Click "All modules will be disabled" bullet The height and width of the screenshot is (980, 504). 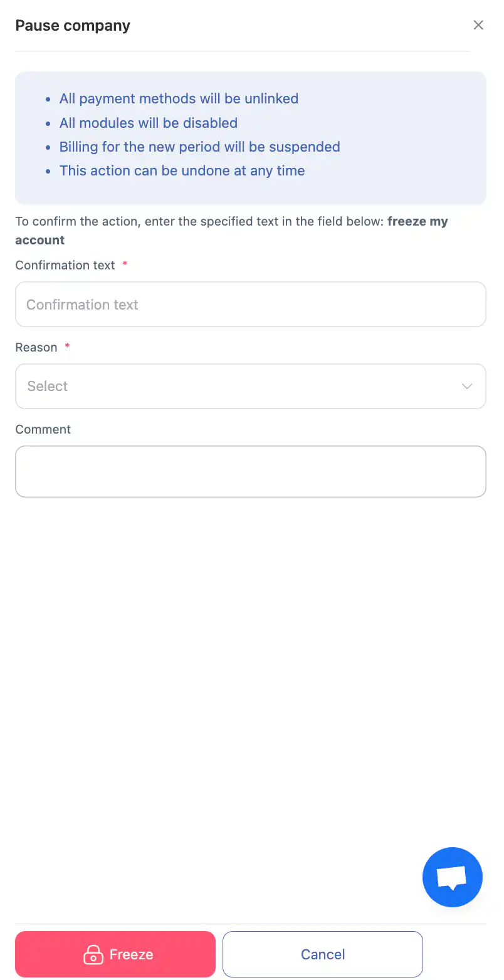pos(149,123)
